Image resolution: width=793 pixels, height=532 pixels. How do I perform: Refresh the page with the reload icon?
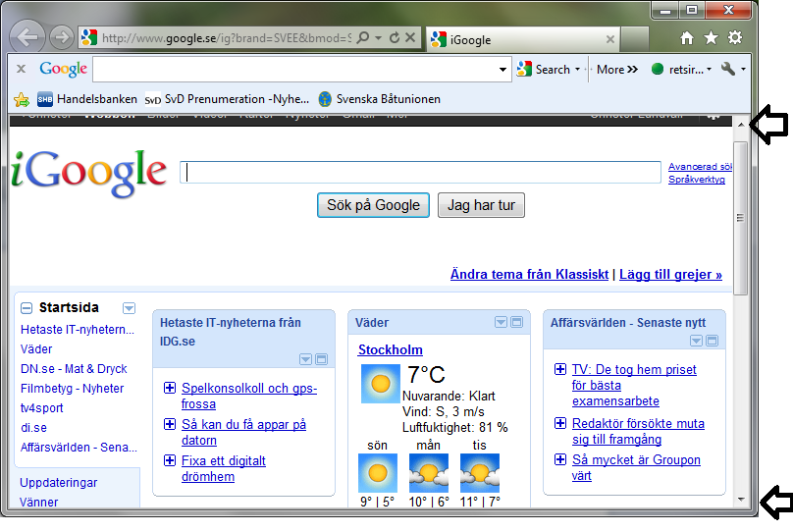(x=395, y=38)
